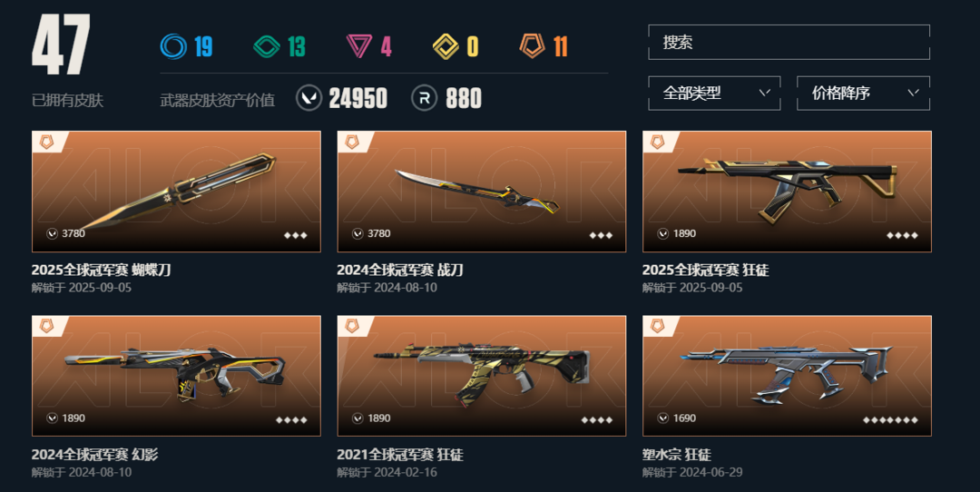This screenshot has height=492, width=980.
Task: Open the 价格降序 sort order dropdown
Action: coord(863,93)
